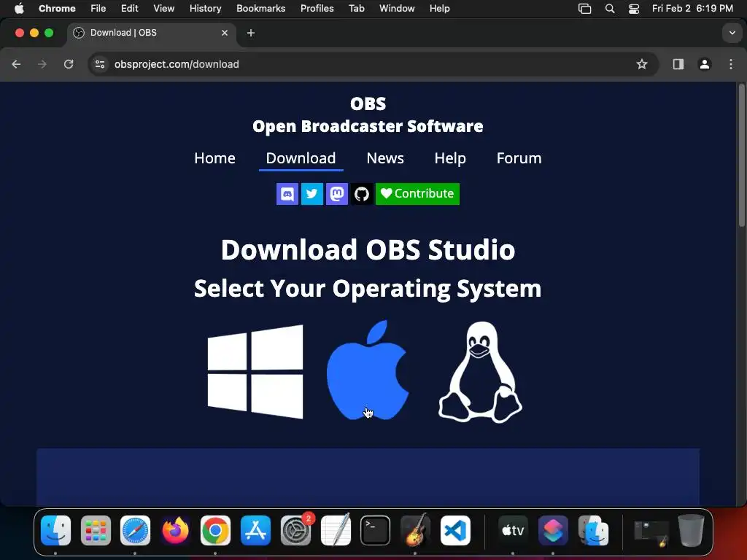Click the date and time display
The height and width of the screenshot is (560, 747).
tap(692, 9)
